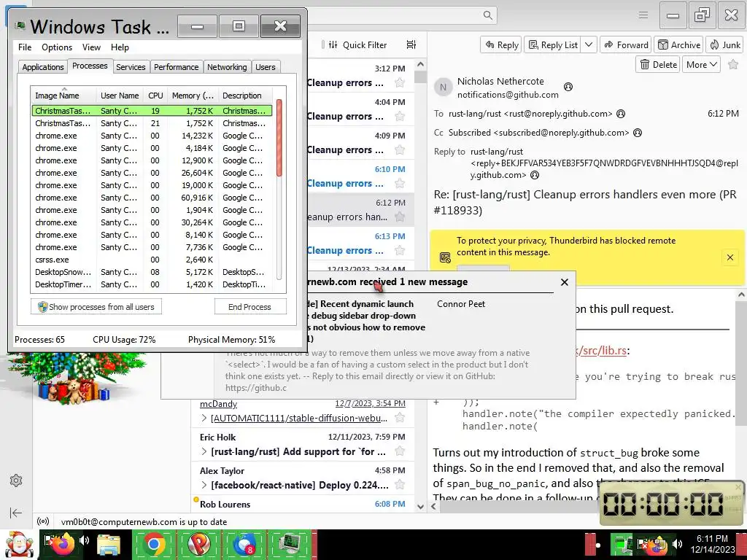Open Options menu in Task Manager
This screenshot has width=747, height=560.
(57, 47)
